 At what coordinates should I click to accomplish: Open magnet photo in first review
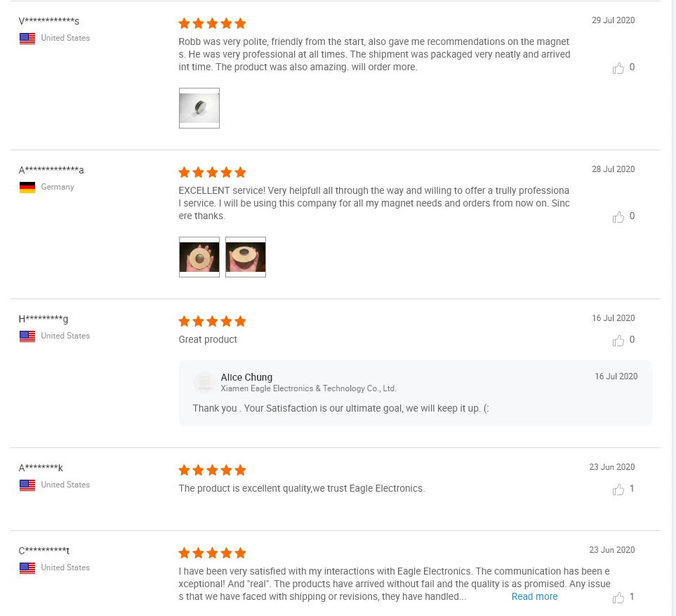tap(199, 108)
